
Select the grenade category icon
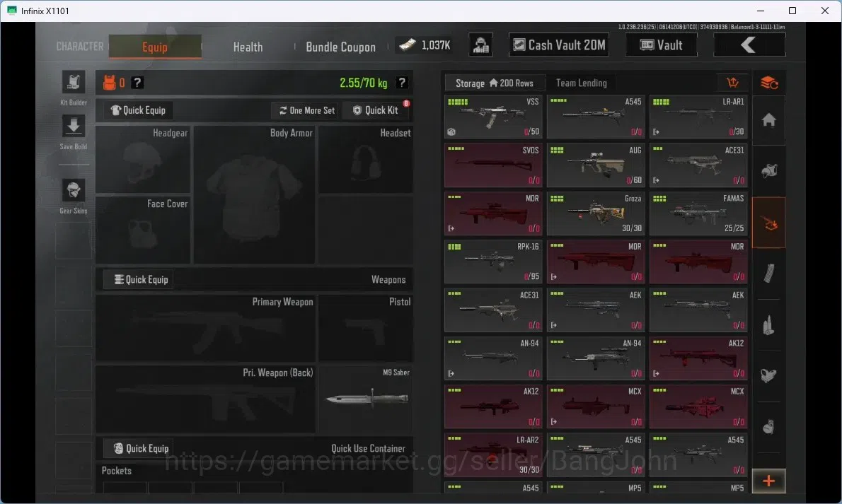coord(769,427)
